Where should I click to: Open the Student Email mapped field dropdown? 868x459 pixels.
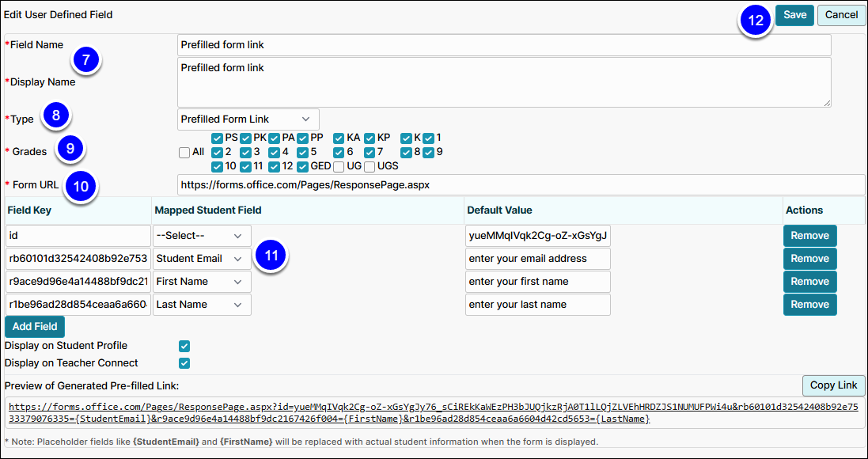(202, 259)
